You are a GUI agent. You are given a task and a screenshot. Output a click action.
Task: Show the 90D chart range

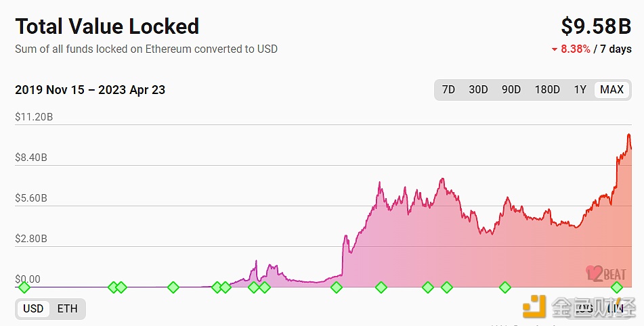[511, 90]
